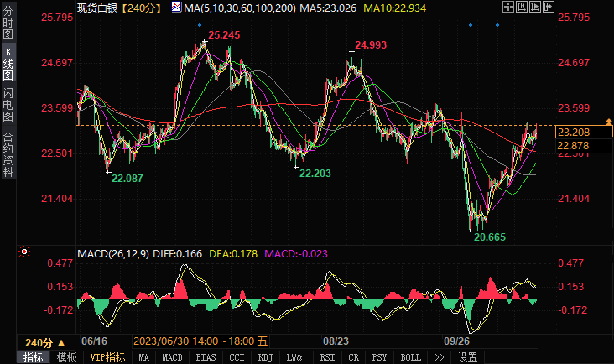Screen dimensions: 614x364
Task: Open 设置 in the indicator bar
Action: [x=467, y=357]
